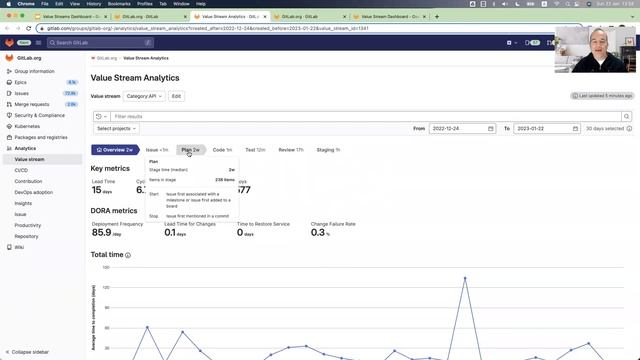Open the recent searches history dropdown
The height and width of the screenshot is (360, 640).
coord(101,116)
